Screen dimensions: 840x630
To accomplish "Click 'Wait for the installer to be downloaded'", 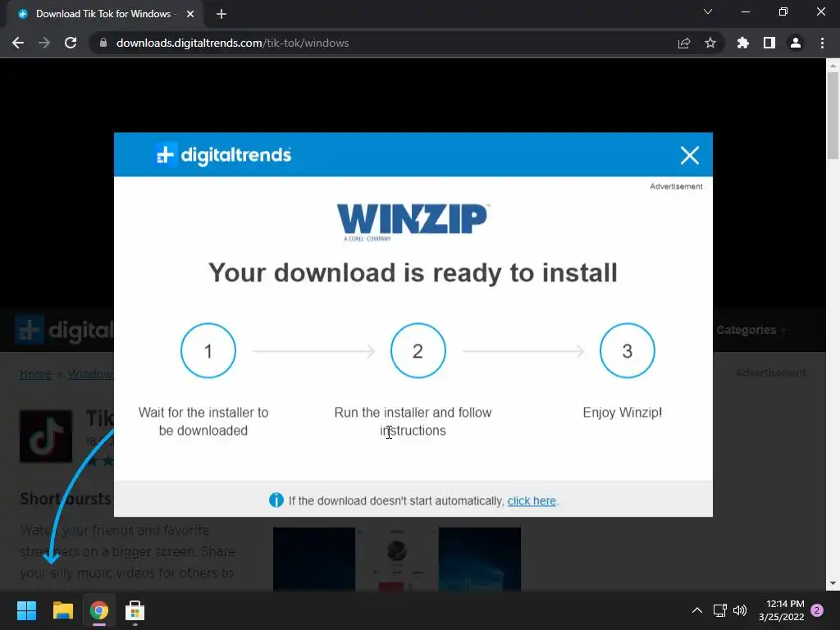I will (x=203, y=422).
